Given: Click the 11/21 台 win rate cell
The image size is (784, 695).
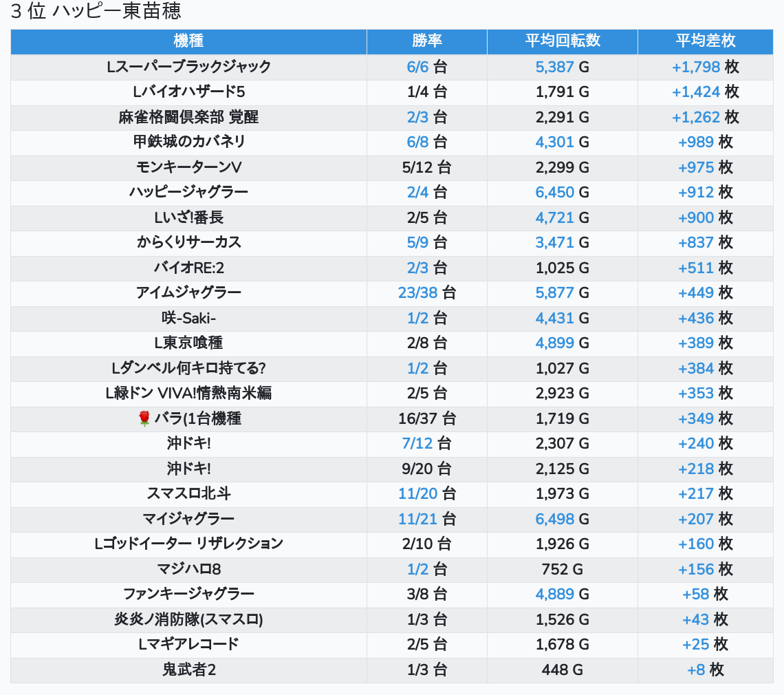Looking at the screenshot, I should click(x=427, y=519).
